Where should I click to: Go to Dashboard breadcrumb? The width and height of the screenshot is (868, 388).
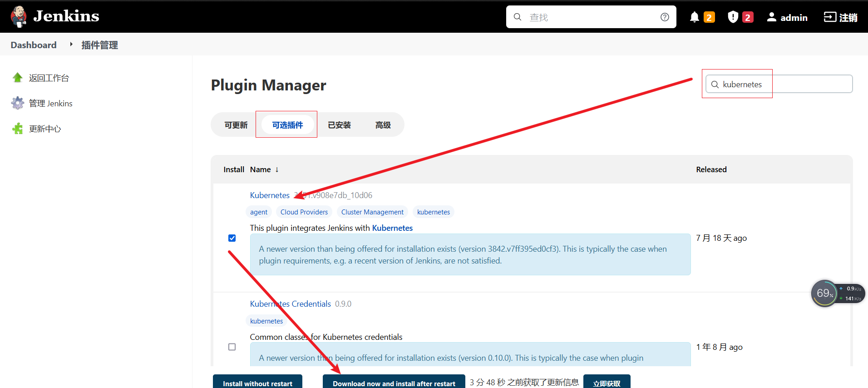pyautogui.click(x=34, y=45)
